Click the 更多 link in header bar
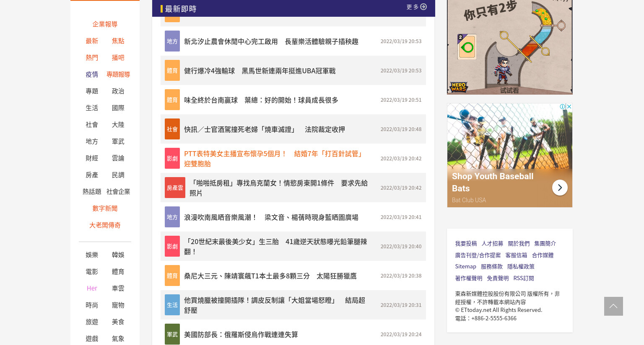 click(412, 7)
